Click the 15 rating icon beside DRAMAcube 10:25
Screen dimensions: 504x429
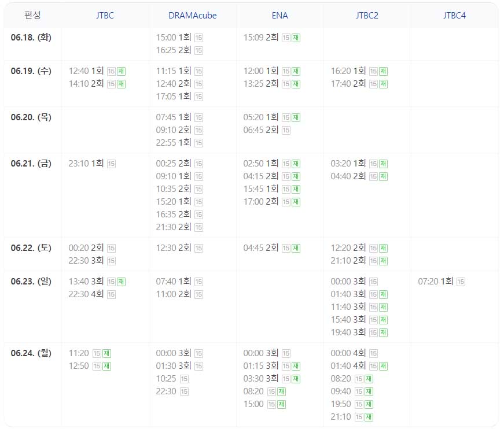(184, 379)
